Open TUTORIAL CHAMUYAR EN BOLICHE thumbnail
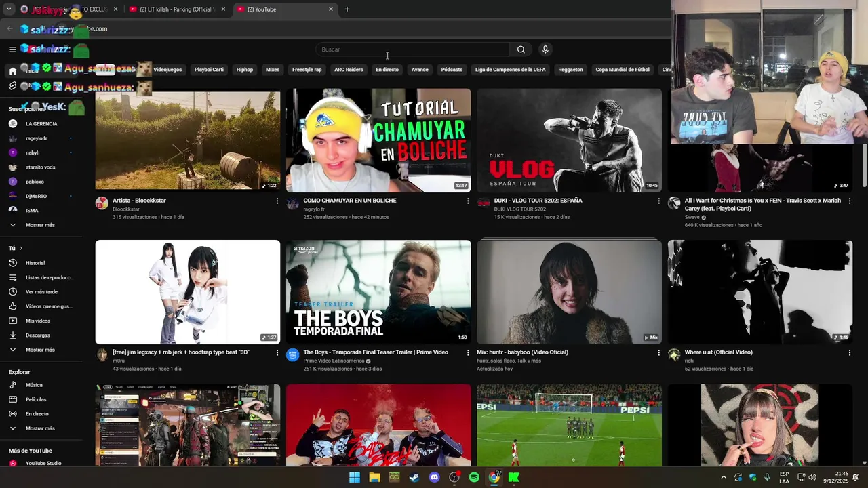The height and width of the screenshot is (488, 868). tap(378, 141)
